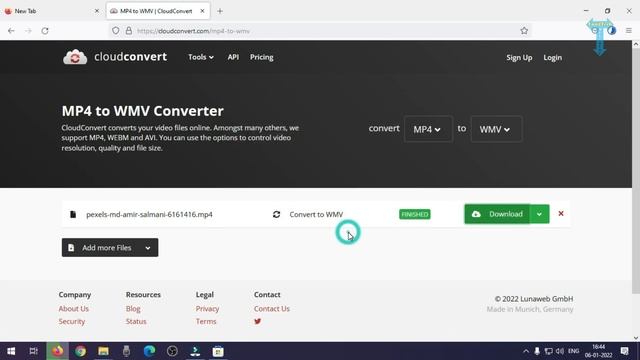Viewport: 640px width, 360px height.
Task: Open File Explorer from the taskbar
Action: (103, 351)
